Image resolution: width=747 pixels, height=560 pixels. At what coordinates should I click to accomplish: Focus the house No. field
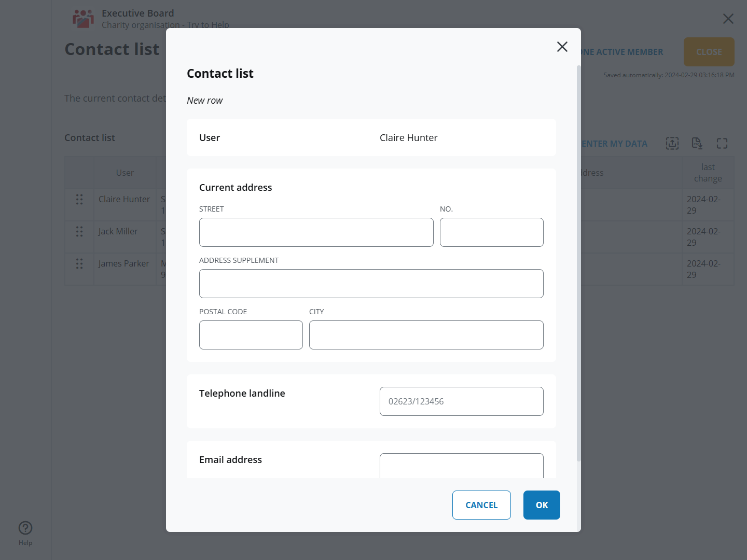491,232
